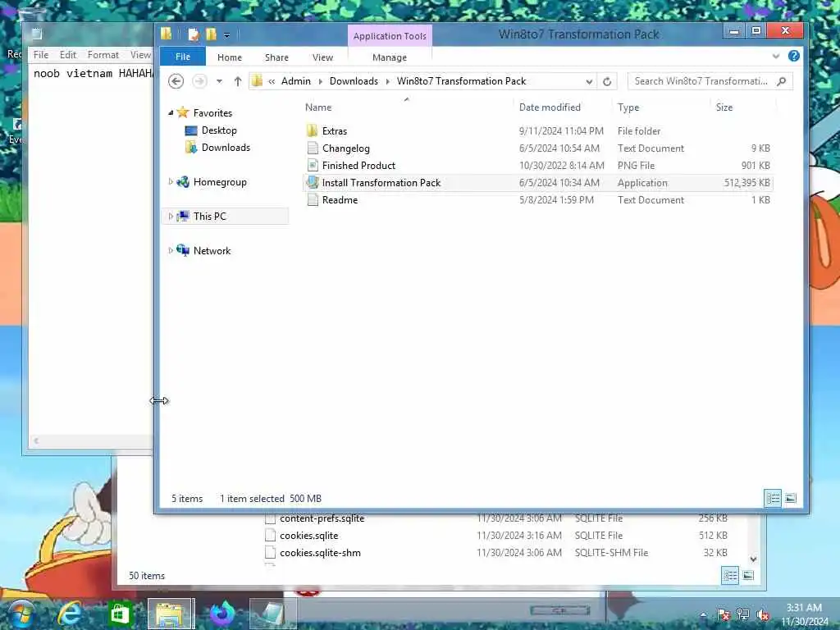Show hidden tray icons arrow

[703, 615]
